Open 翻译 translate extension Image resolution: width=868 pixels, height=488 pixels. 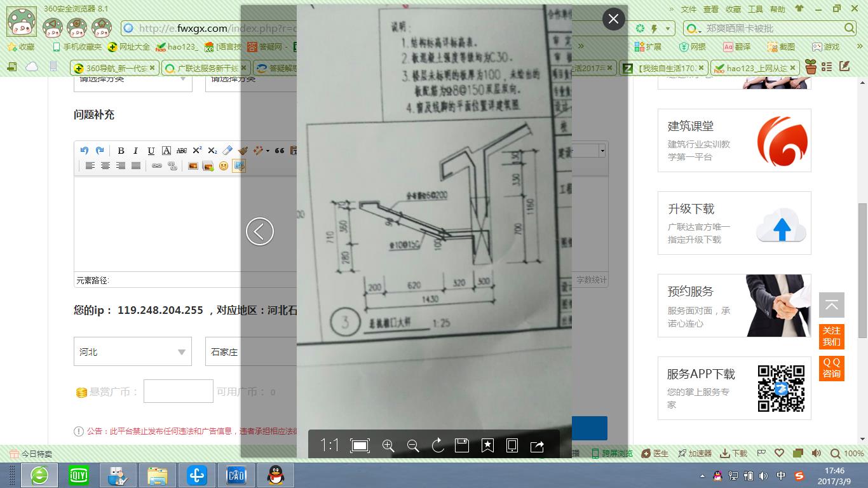click(x=737, y=47)
